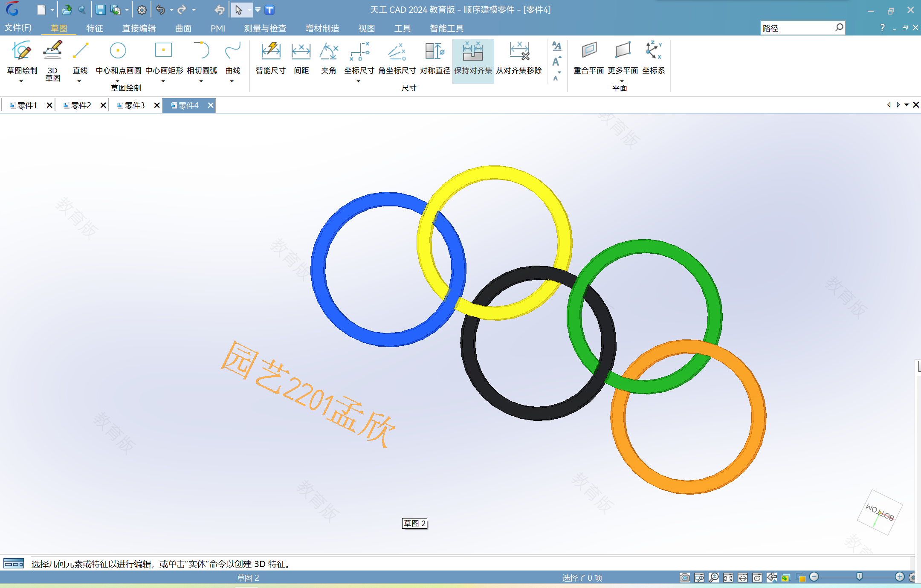
Task: Toggle the dimension text style AA icon
Action: (x=556, y=46)
